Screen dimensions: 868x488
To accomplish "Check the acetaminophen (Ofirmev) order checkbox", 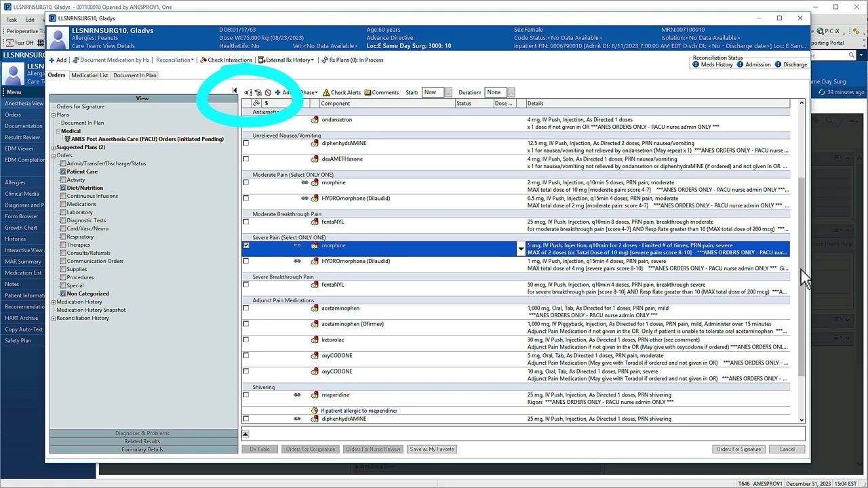I will (x=246, y=324).
